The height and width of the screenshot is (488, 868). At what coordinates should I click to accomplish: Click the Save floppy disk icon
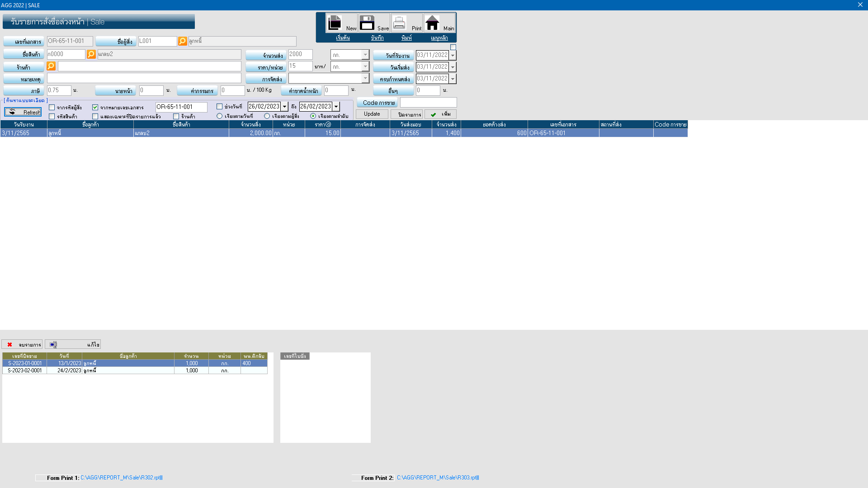(x=367, y=23)
